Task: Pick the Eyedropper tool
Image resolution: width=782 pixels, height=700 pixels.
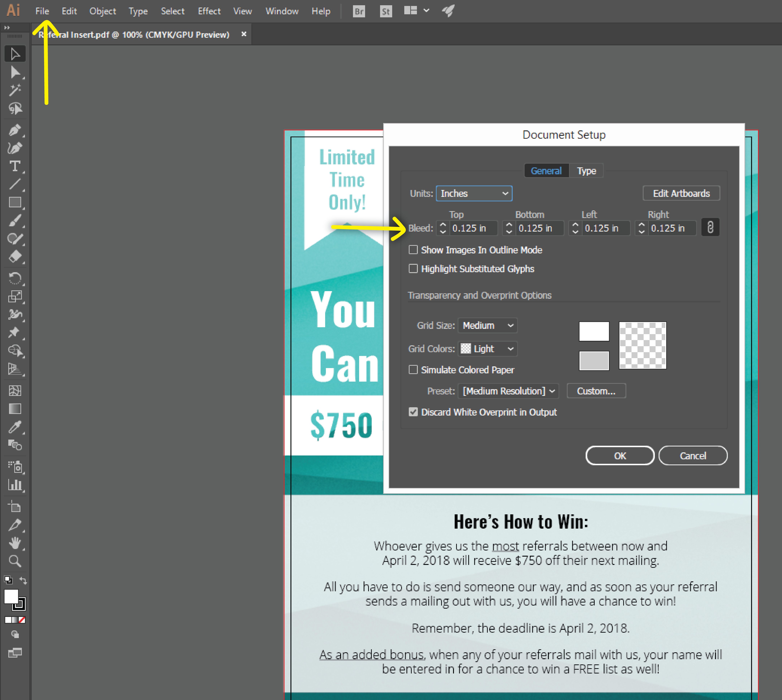Action: 15,427
